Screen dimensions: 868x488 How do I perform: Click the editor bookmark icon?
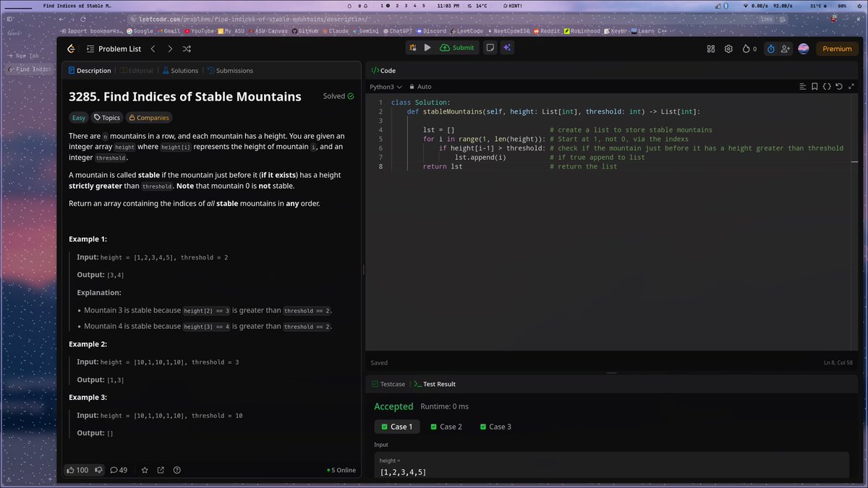814,86
